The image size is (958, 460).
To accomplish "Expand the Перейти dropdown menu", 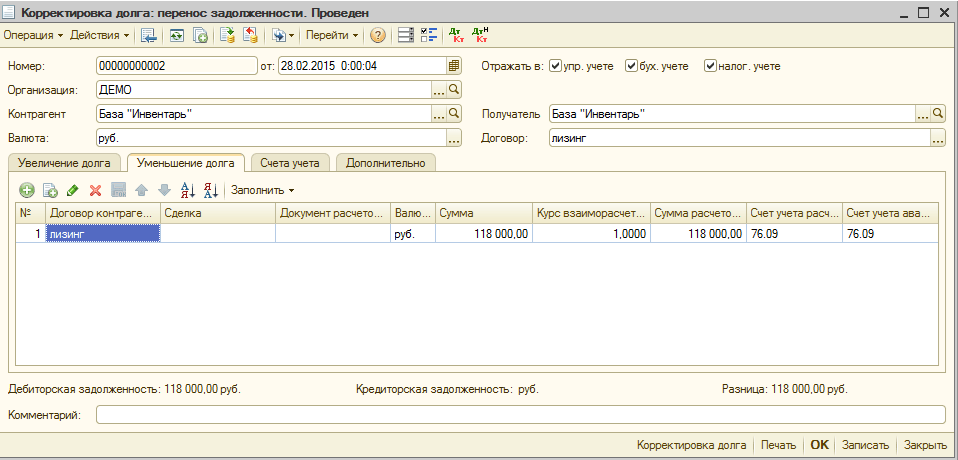I will click(332, 35).
